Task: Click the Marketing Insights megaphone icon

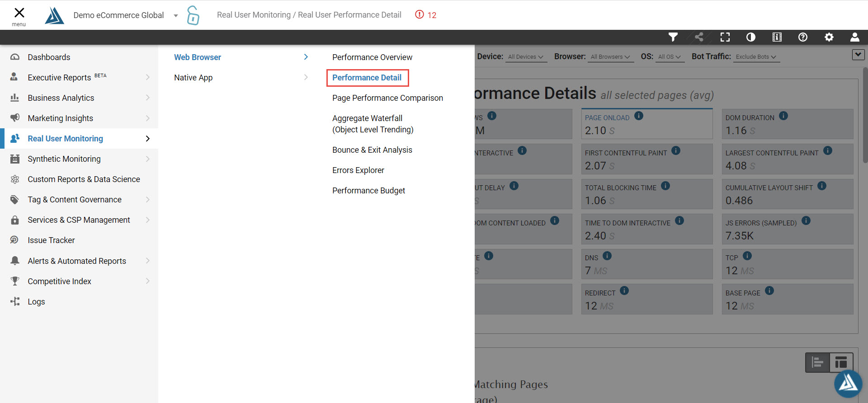Action: (15, 118)
